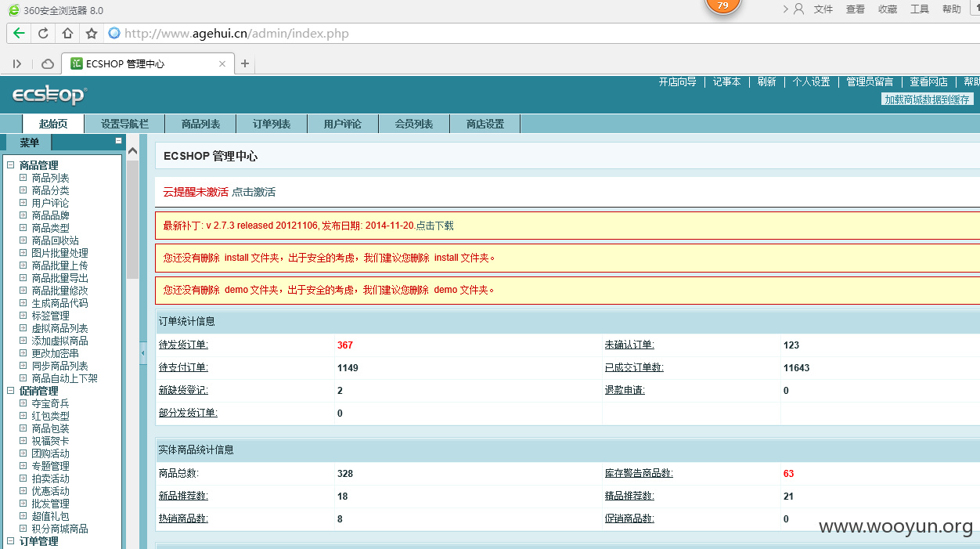Screen dimensions: 980x549
Task: Open 夺宝奇兵 promotion item
Action: click(50, 403)
